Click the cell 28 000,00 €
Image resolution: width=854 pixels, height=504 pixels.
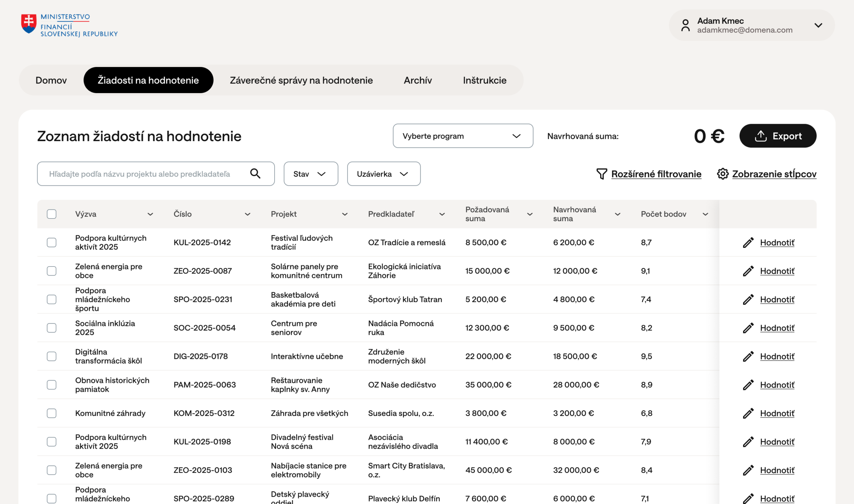point(576,385)
